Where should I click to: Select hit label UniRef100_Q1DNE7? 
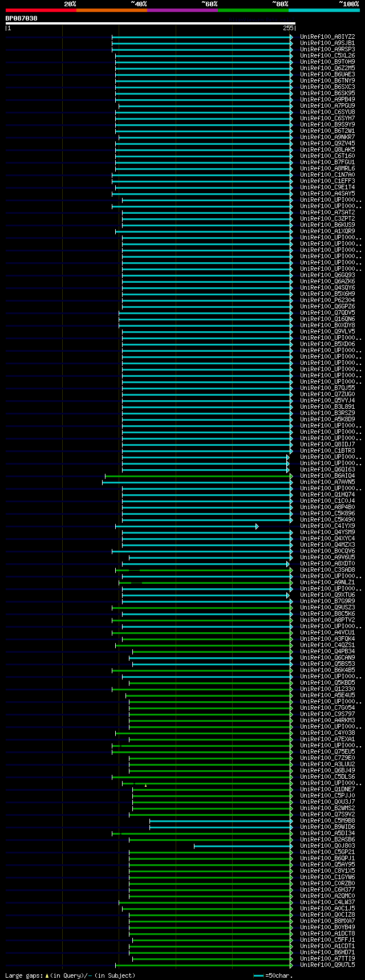[x=327, y=790]
